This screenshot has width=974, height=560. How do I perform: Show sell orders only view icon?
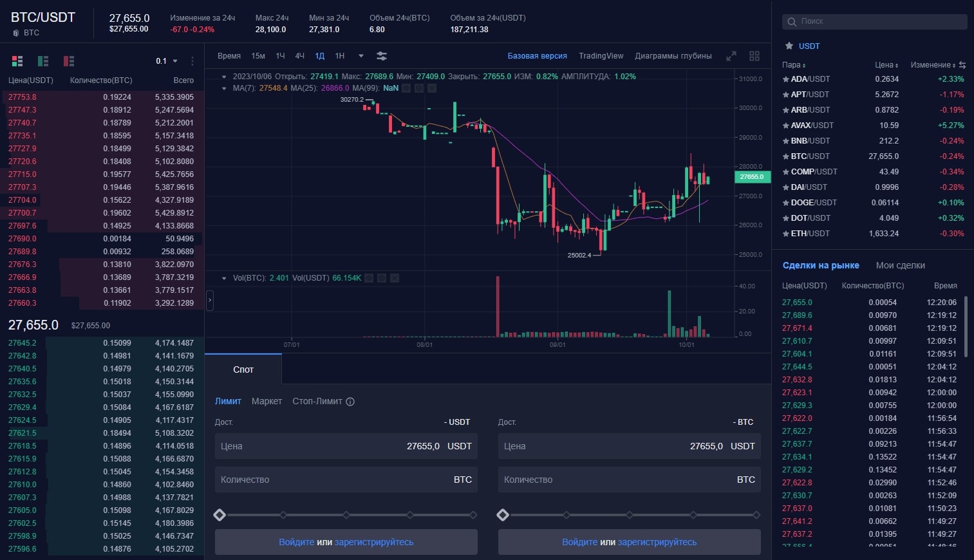coord(69,61)
